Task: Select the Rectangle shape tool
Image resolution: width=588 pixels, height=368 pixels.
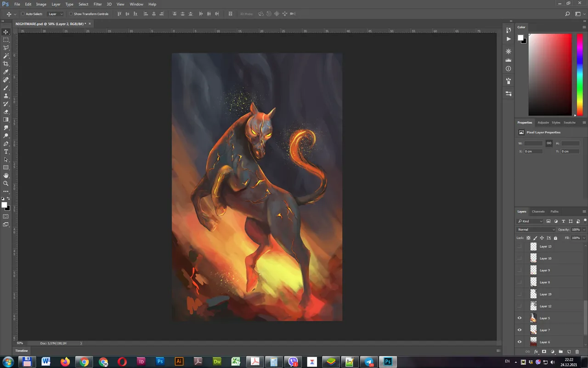Action: click(x=6, y=167)
